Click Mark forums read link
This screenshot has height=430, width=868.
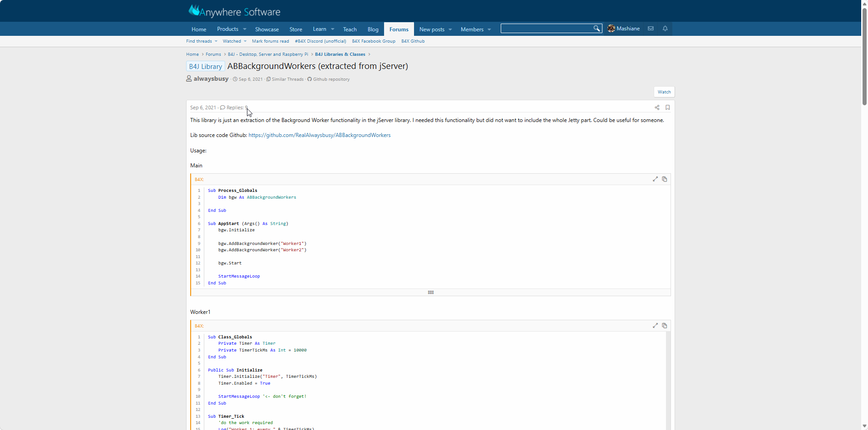tap(271, 41)
